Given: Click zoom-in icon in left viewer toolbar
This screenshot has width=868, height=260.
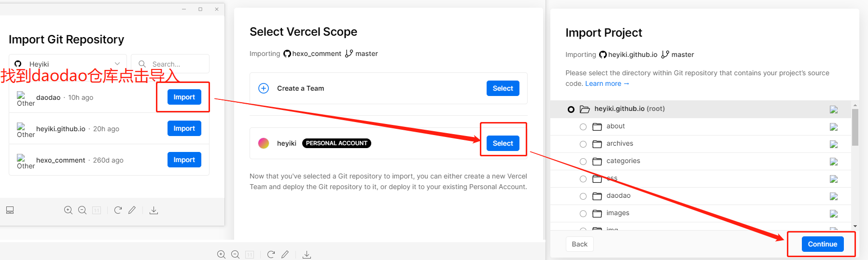Looking at the screenshot, I should (x=68, y=210).
